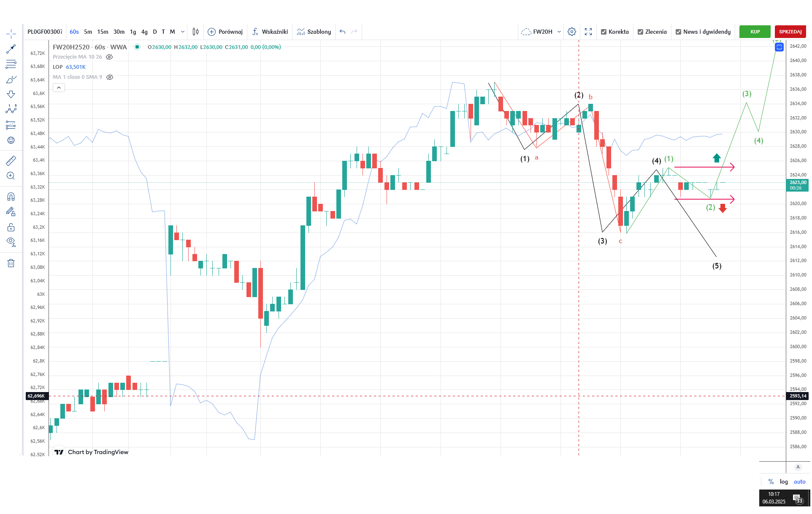Image resolution: width=812 pixels, height=514 pixels.
Task: Open the forecast and measurement tools
Action: [11, 125]
